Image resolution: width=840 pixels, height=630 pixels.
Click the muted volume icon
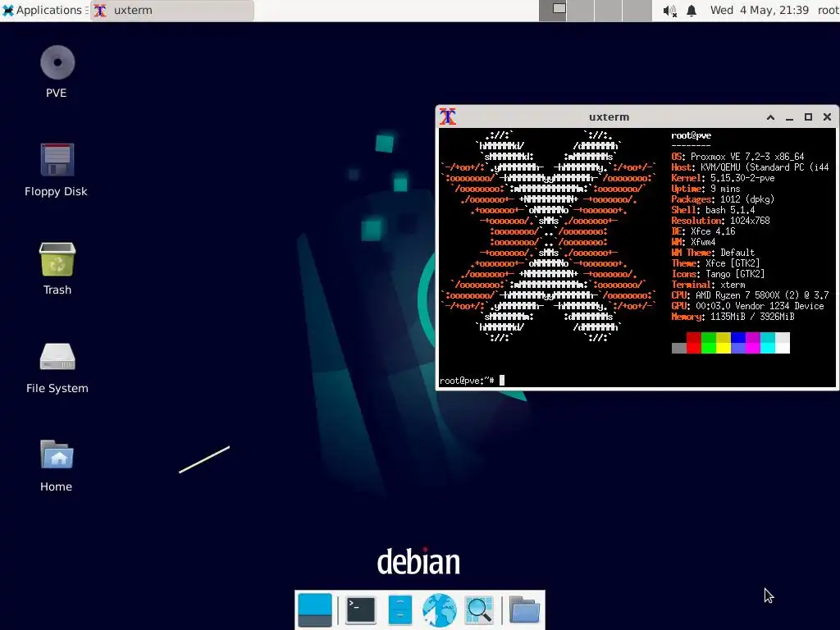tap(669, 11)
